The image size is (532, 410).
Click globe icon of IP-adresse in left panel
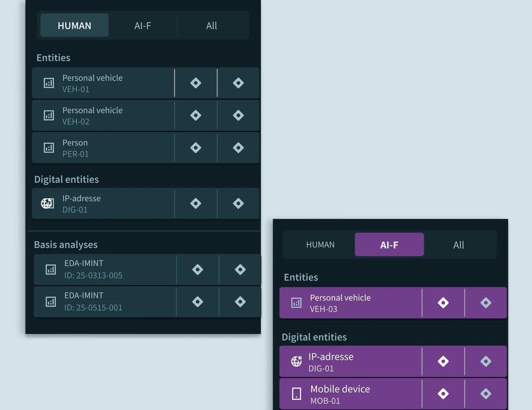[47, 203]
